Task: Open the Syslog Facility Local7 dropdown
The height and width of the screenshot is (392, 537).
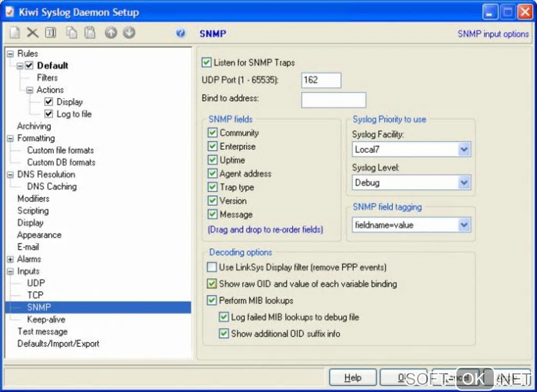Action: click(x=464, y=149)
